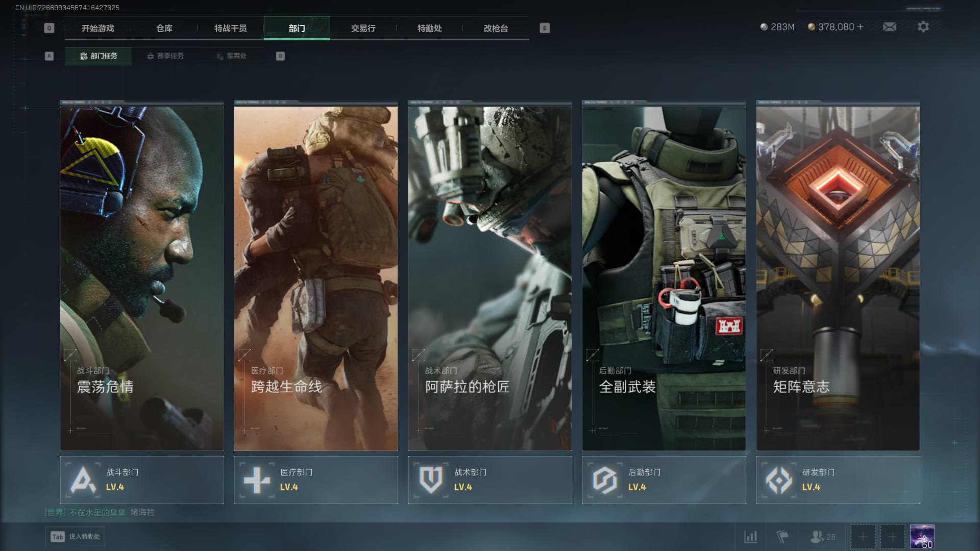
Task: Select the 赛季任务 sub-tab
Action: pos(165,56)
